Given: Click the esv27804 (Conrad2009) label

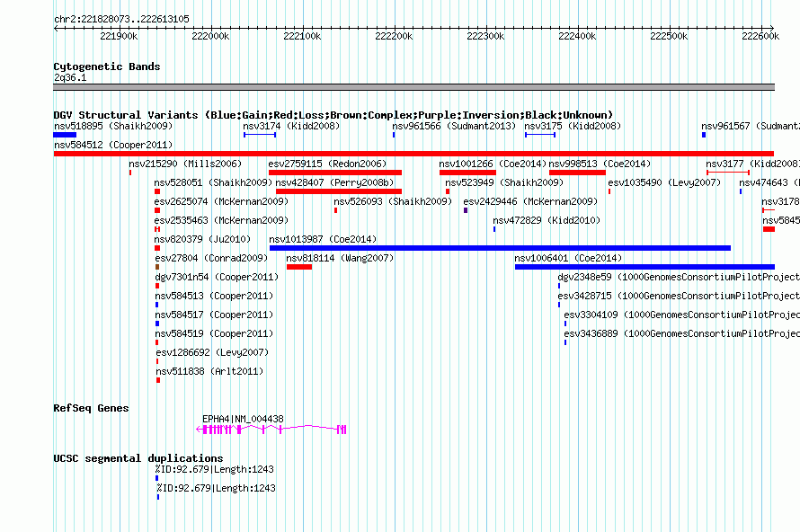Looking at the screenshot, I should [211, 258].
